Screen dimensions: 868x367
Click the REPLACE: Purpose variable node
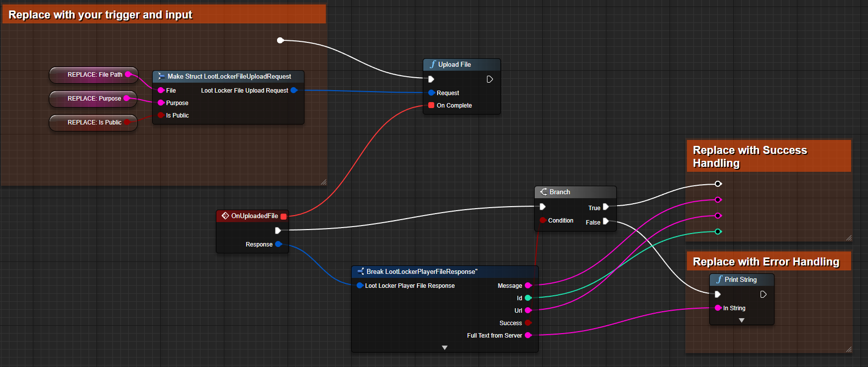point(93,99)
